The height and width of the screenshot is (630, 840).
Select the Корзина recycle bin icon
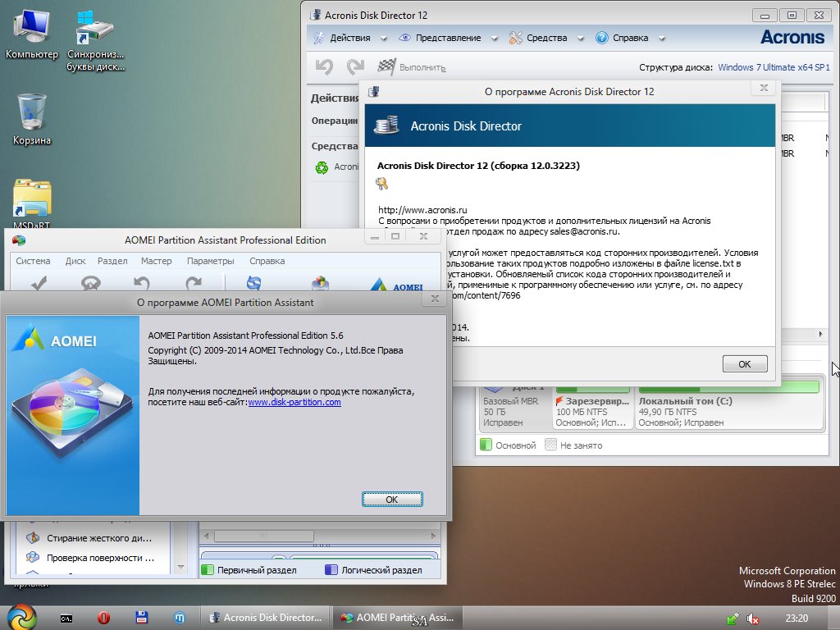(32, 119)
